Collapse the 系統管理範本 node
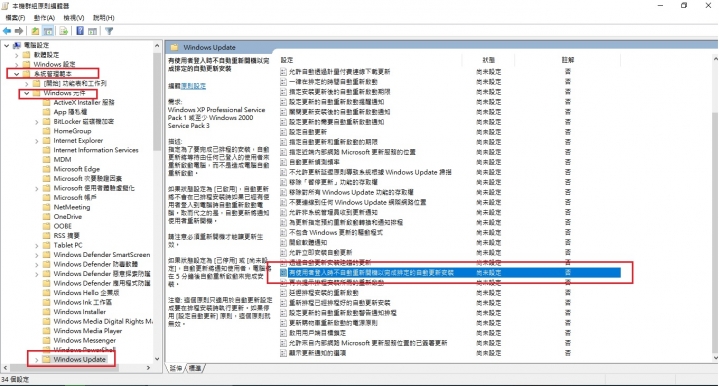The height and width of the screenshot is (386, 719). tap(17, 74)
